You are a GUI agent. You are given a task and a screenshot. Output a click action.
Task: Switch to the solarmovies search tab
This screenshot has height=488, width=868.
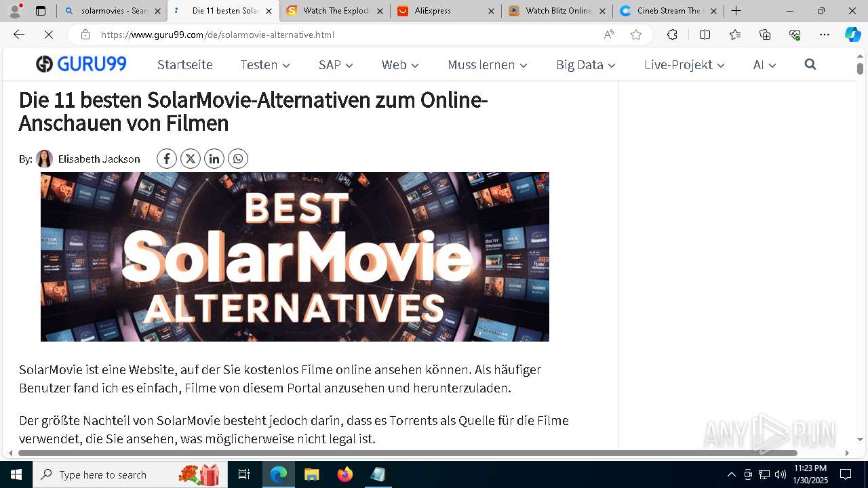(111, 11)
